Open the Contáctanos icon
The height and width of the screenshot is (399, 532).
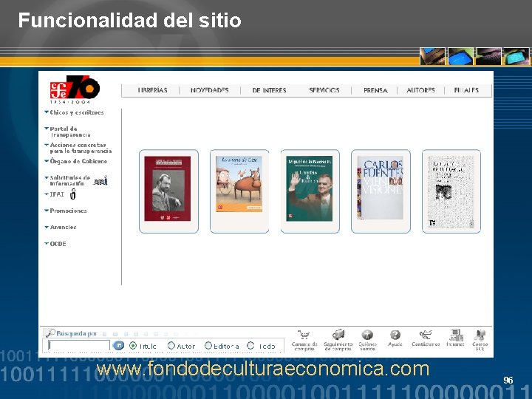[x=426, y=335]
